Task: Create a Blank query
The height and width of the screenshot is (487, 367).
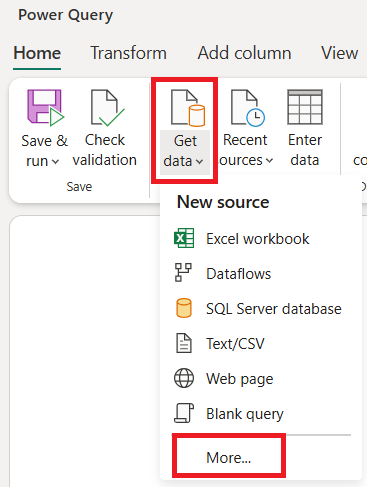Action: pyautogui.click(x=261, y=414)
